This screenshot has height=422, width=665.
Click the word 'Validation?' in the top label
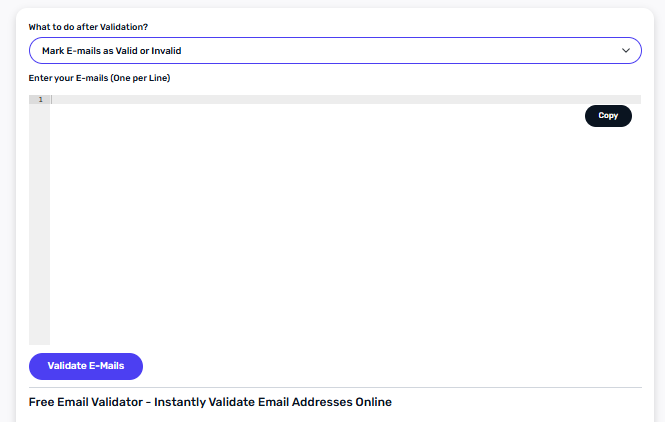[125, 27]
